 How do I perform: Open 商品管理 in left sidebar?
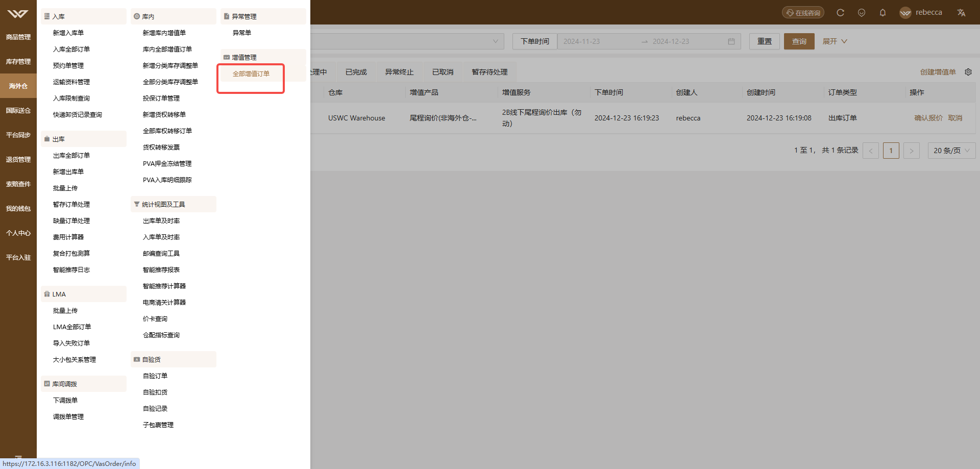(x=18, y=37)
